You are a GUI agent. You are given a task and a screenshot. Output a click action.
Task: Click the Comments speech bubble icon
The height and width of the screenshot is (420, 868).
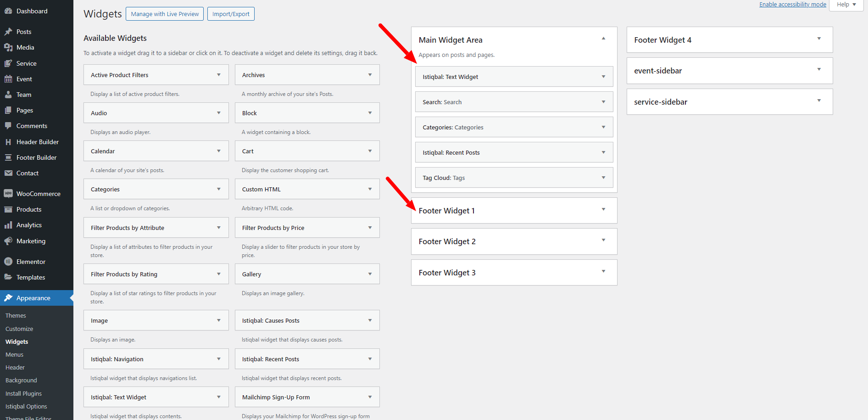pyautogui.click(x=8, y=126)
